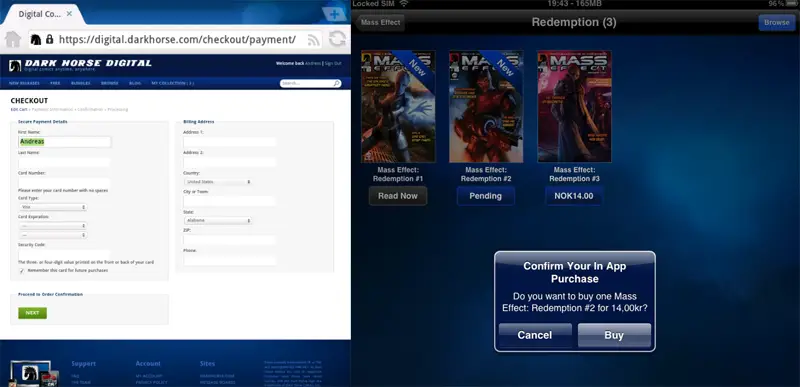The height and width of the screenshot is (387, 800).
Task: Click the Card Number input field
Action: pos(64,183)
